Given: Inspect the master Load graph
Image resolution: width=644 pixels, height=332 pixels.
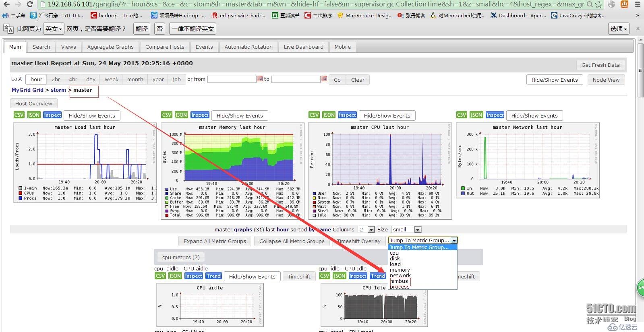Looking at the screenshot, I should pos(52,115).
